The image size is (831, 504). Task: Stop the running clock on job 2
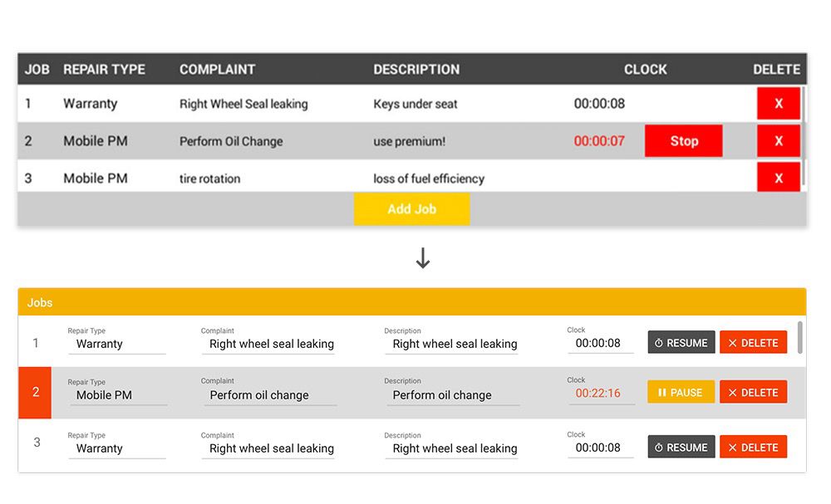[684, 141]
